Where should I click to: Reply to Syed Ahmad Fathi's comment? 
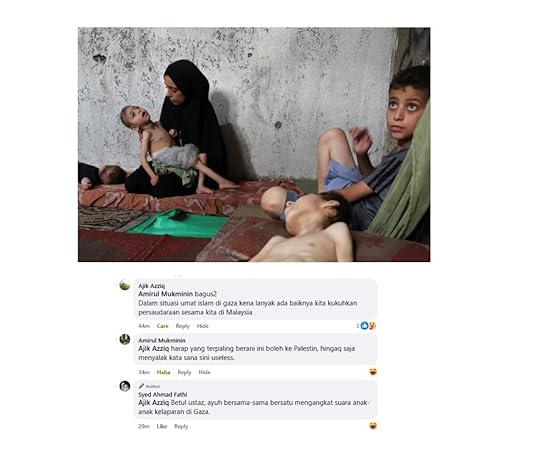(181, 426)
